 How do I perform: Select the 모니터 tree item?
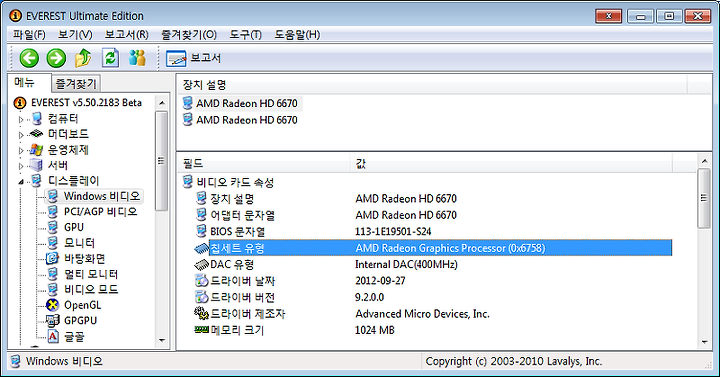coord(79,242)
